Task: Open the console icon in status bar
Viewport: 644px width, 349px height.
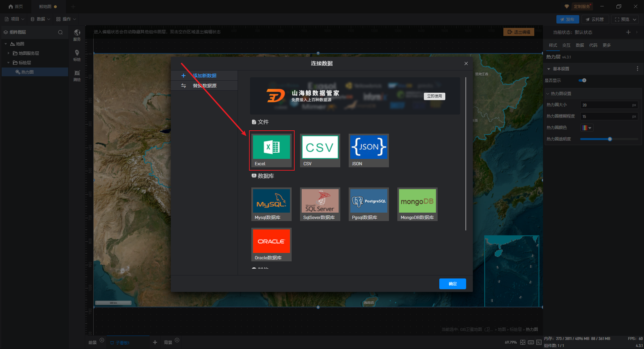Action: [x=539, y=342]
